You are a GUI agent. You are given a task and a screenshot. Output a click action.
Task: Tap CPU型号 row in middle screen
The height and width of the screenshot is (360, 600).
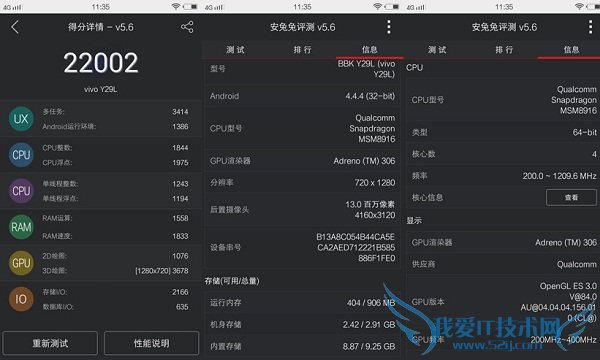click(302, 129)
